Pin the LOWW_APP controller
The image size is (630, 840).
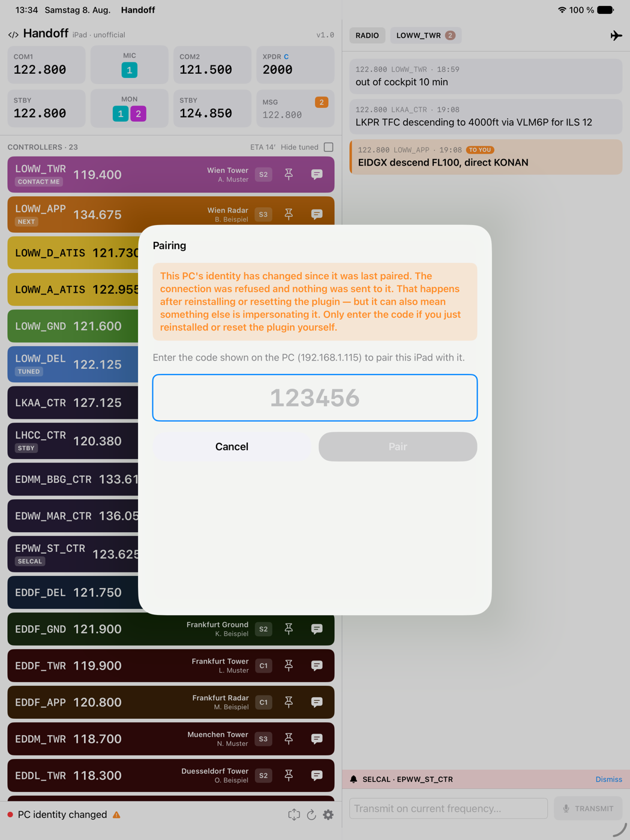coord(289,214)
